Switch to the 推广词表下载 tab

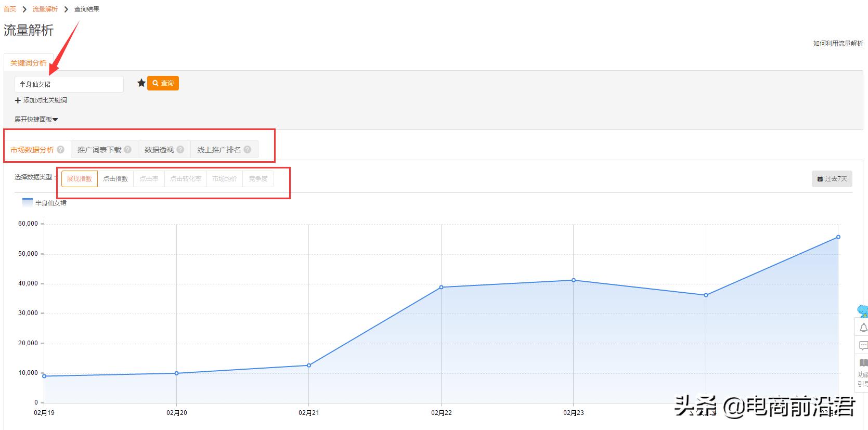[99, 150]
